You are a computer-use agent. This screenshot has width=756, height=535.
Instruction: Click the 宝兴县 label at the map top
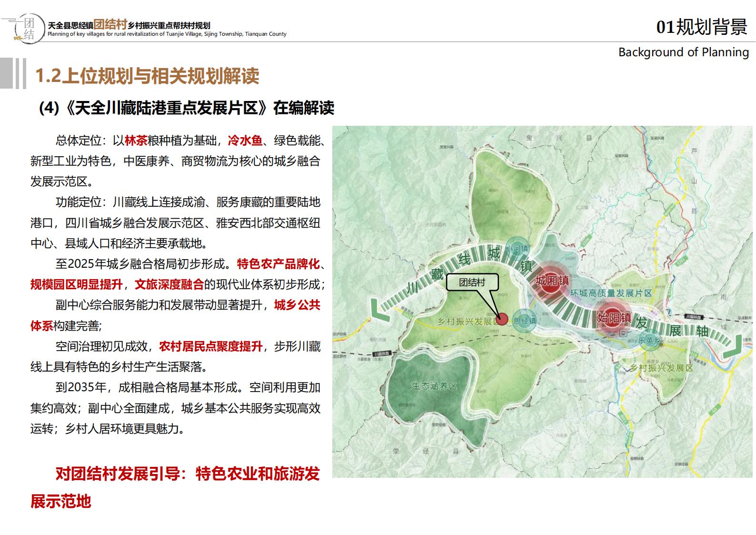[x=559, y=138]
